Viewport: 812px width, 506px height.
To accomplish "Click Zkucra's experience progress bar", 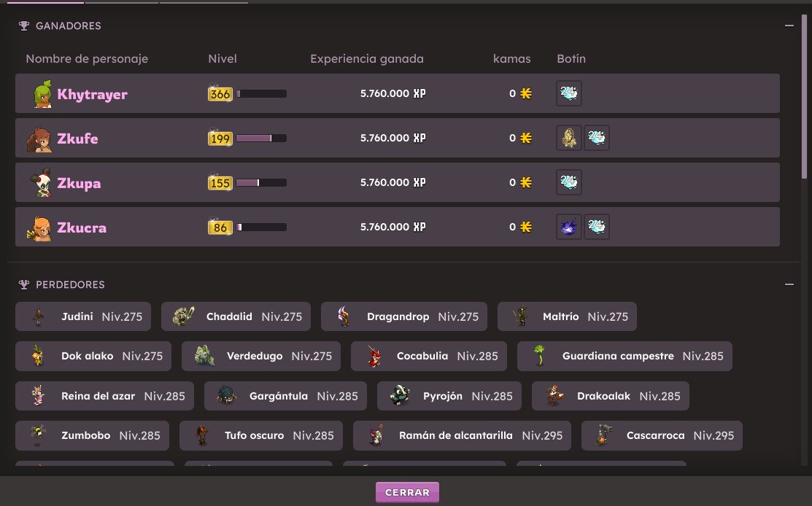I will tap(261, 227).
